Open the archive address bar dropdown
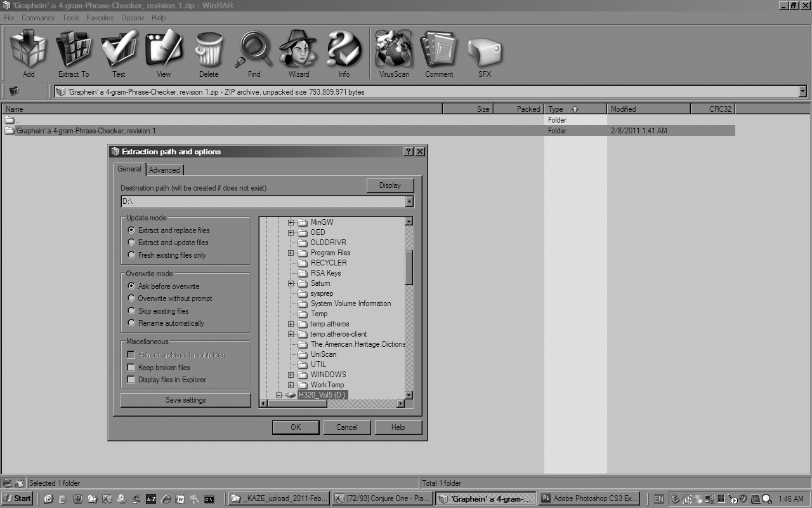Screen dimensions: 812x508 coord(802,91)
